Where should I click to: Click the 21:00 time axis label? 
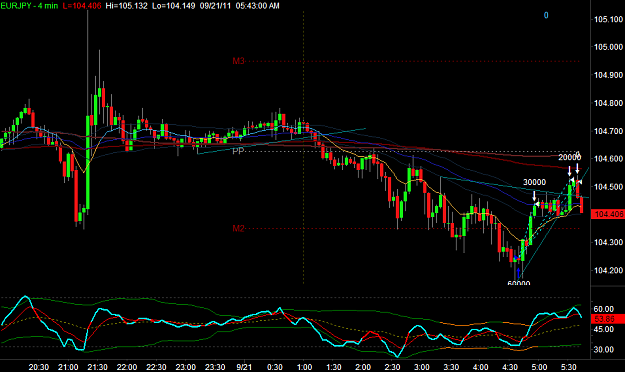68,367
